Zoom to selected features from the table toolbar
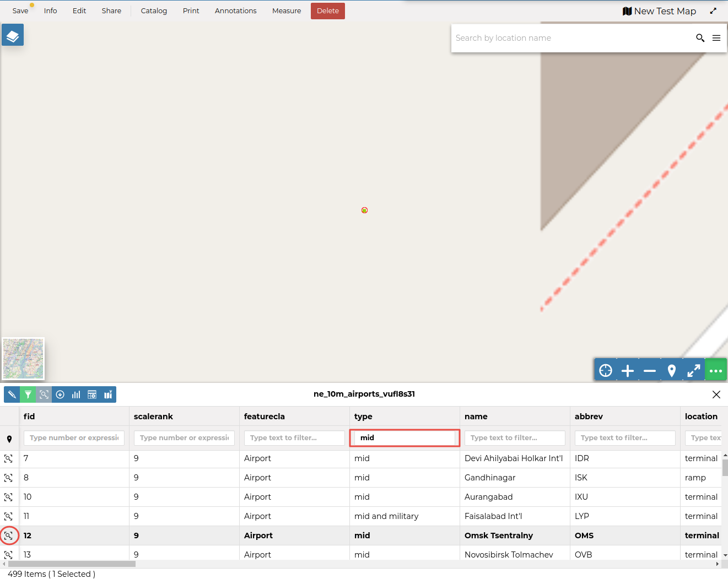 (44, 394)
